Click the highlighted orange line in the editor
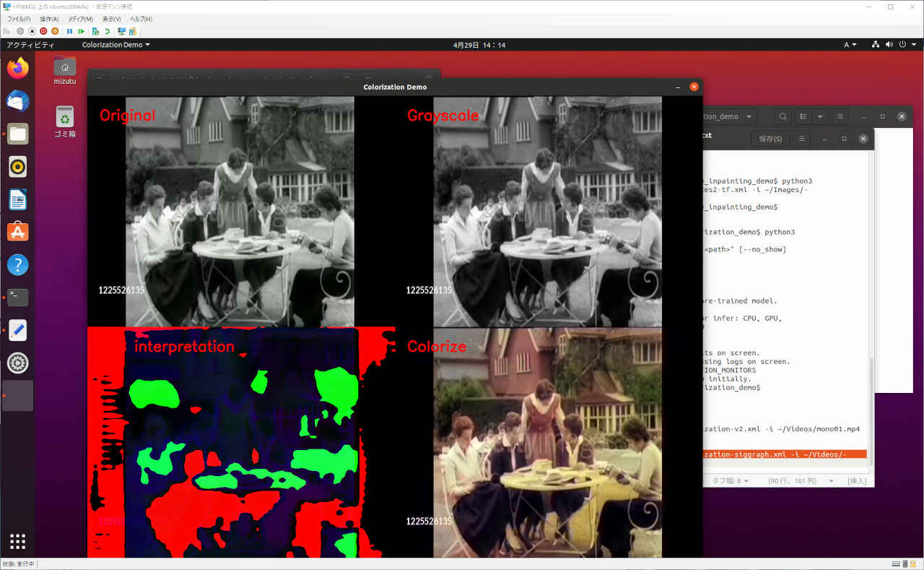Viewport: 924px width, 570px height. (785, 454)
